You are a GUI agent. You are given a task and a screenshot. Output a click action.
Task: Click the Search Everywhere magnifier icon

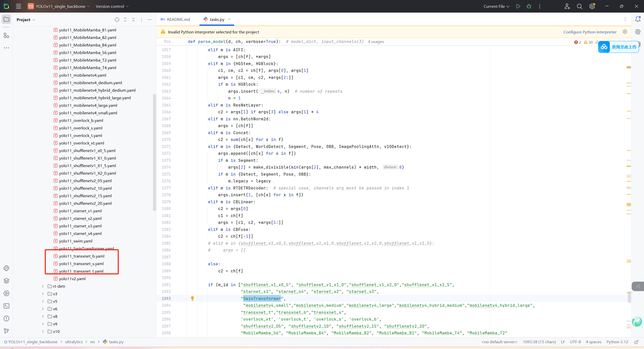(x=579, y=6)
